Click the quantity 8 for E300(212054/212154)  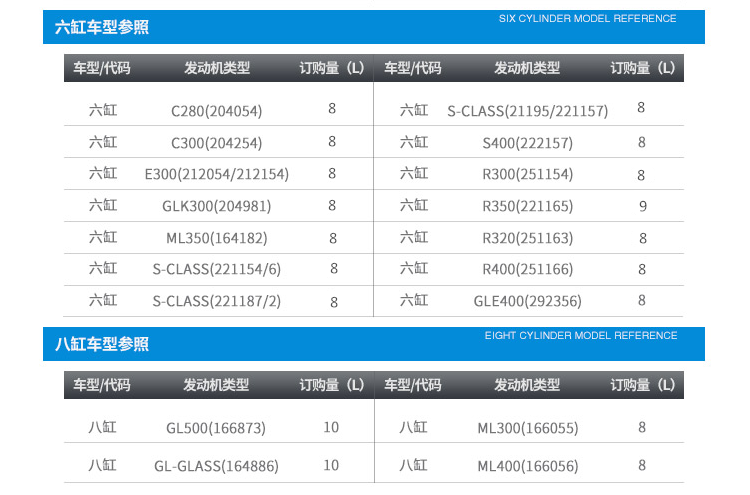tap(332, 173)
